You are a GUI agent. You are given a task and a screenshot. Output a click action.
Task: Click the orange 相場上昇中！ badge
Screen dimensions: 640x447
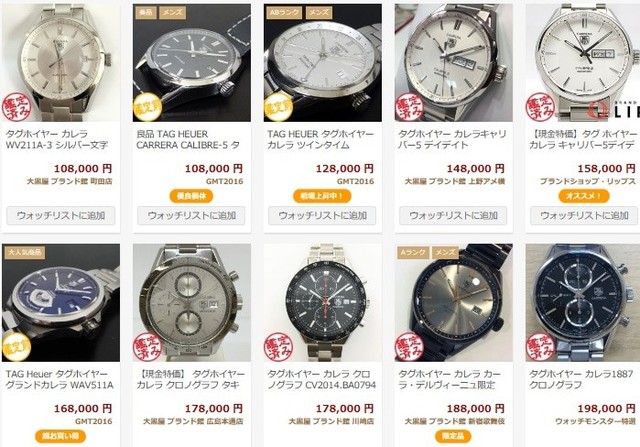322,196
